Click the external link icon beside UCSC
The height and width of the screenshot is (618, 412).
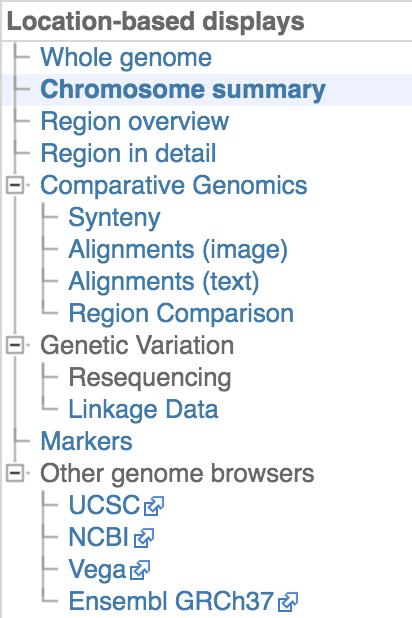[154, 506]
